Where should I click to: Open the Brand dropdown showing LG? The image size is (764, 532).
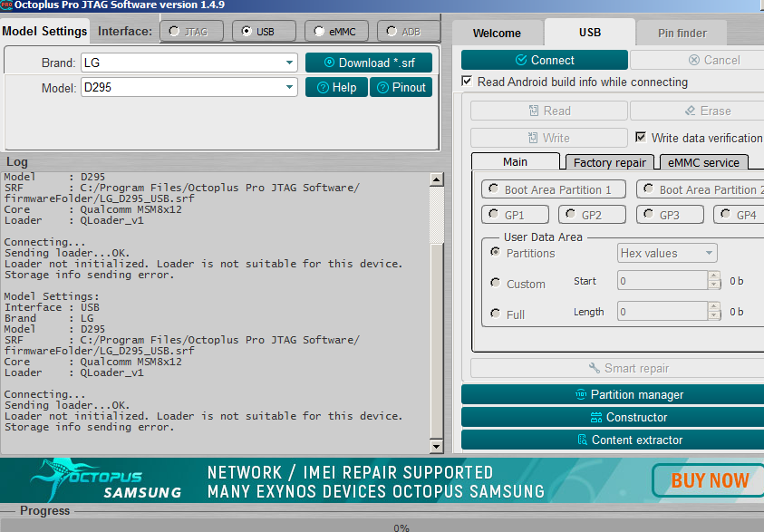click(189, 63)
